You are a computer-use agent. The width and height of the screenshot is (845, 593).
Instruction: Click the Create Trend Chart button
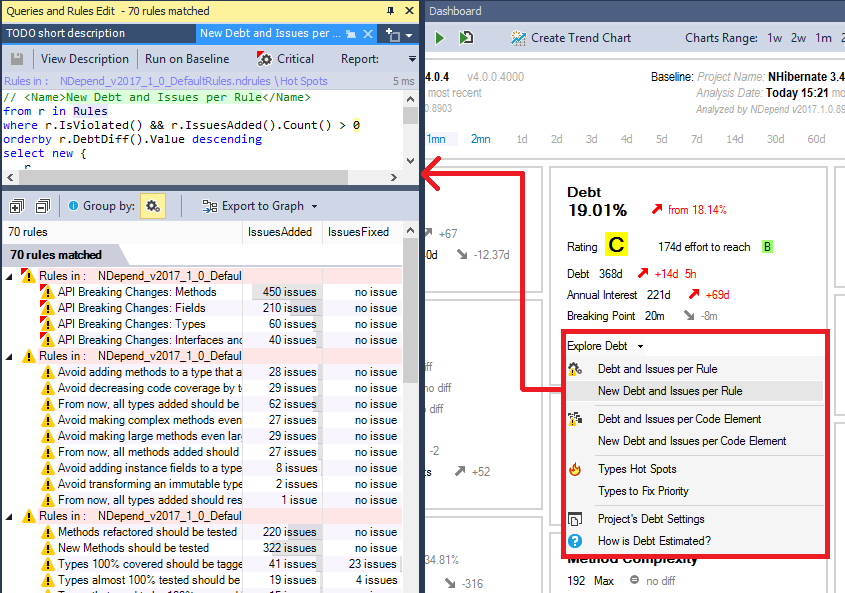tap(571, 38)
